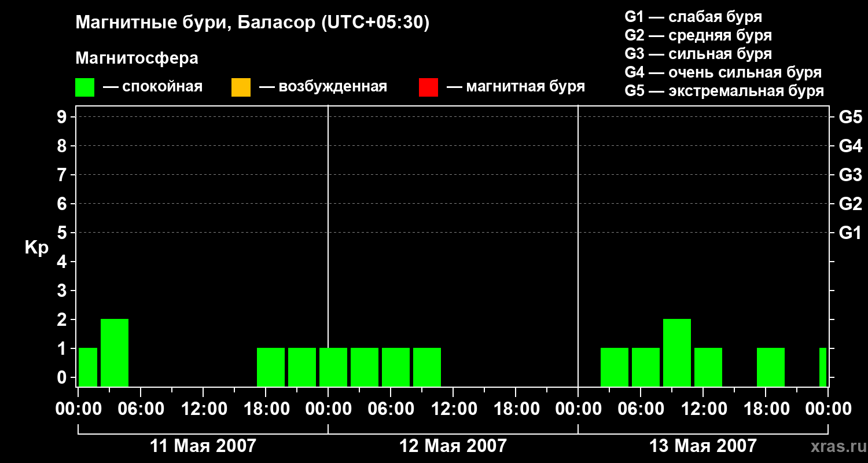Click the last narrow green bar on 13 Мая
868x463 pixels.
[x=823, y=367]
